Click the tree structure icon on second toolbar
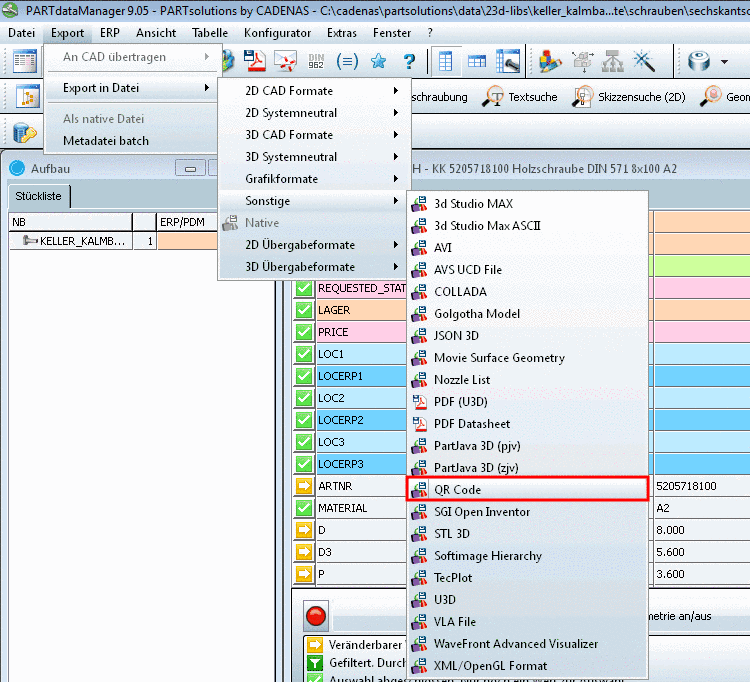The image size is (750, 682). 28,97
